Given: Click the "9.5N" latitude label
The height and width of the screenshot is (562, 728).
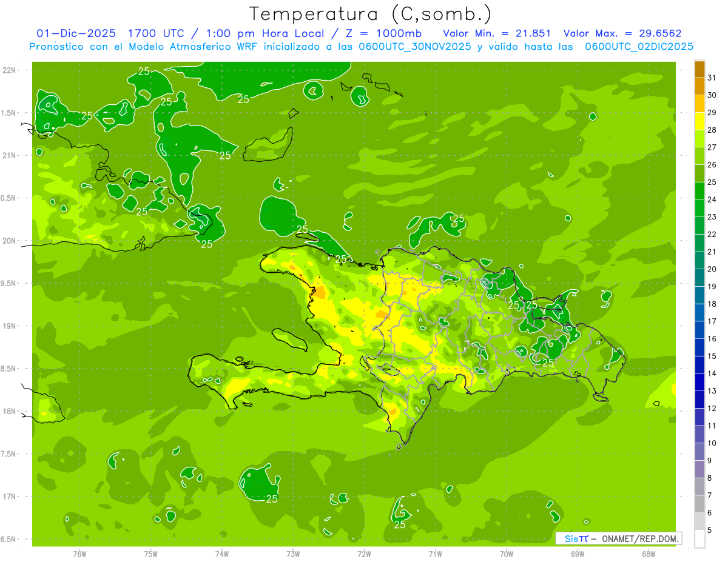Looking at the screenshot, I should (x=9, y=283).
